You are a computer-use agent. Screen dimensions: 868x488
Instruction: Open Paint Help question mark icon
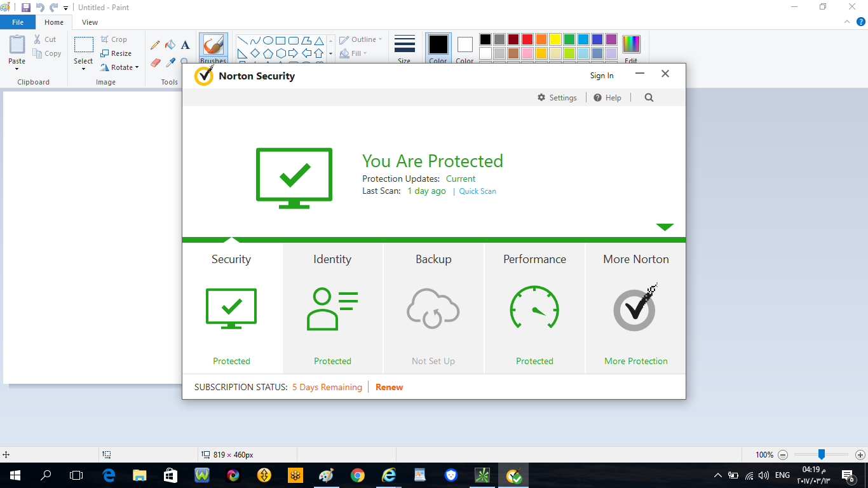click(860, 22)
